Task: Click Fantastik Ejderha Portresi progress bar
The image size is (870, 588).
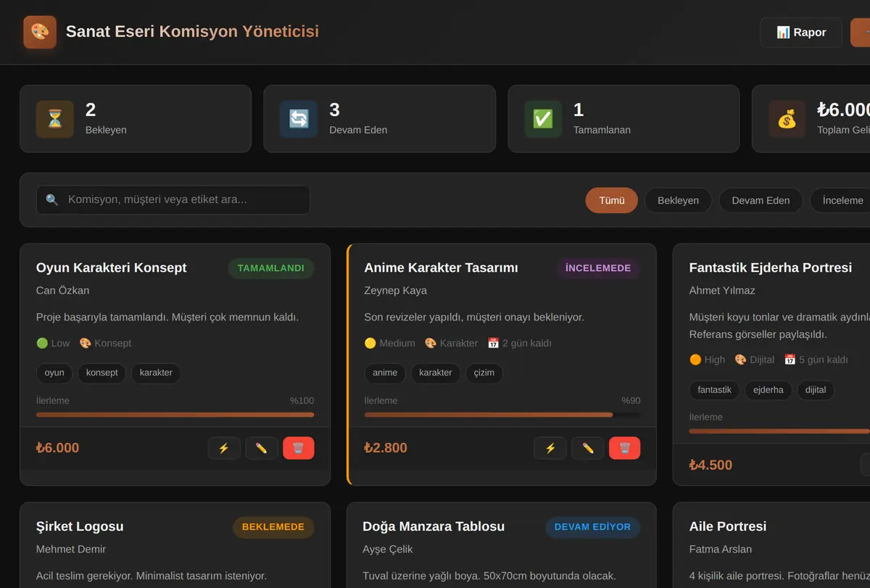Action: coord(779,431)
